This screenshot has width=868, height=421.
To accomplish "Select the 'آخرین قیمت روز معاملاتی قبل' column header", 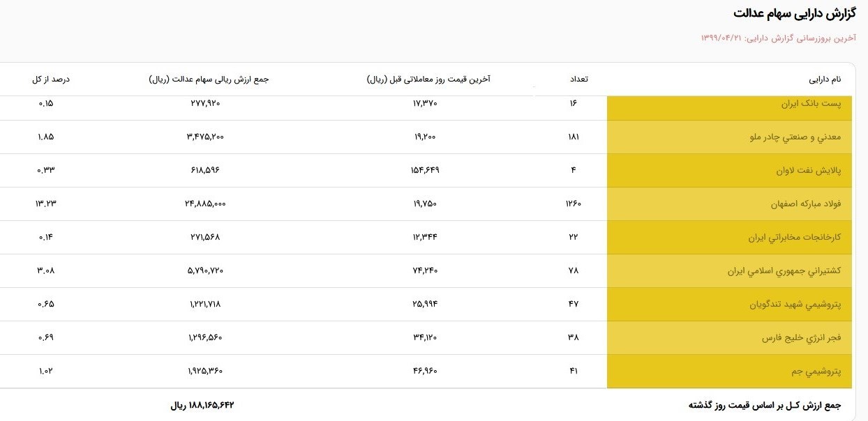I will tap(428, 79).
